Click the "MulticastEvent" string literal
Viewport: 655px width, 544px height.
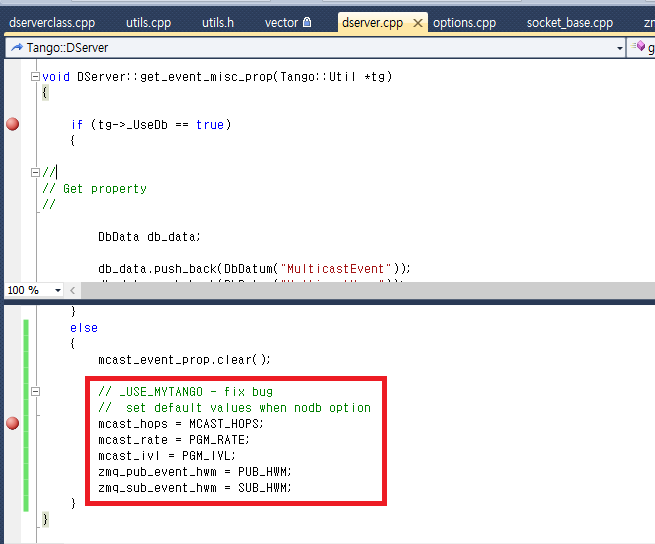pyautogui.click(x=335, y=269)
